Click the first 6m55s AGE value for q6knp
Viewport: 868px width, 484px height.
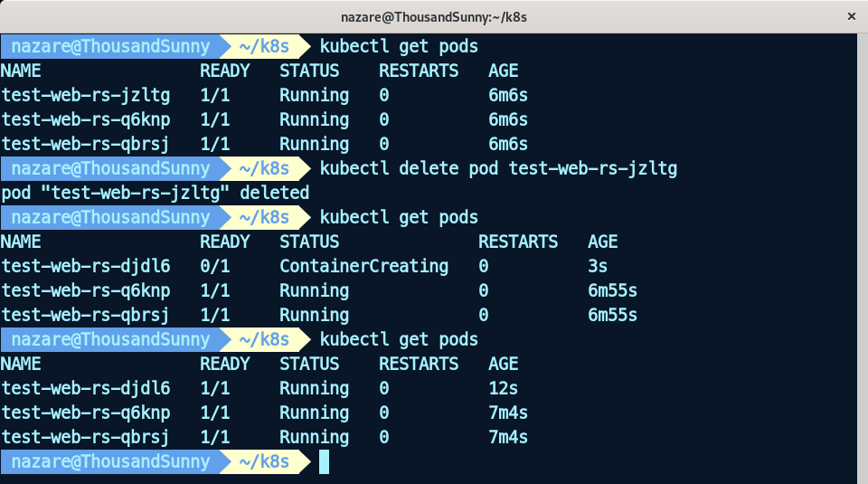[x=612, y=290]
